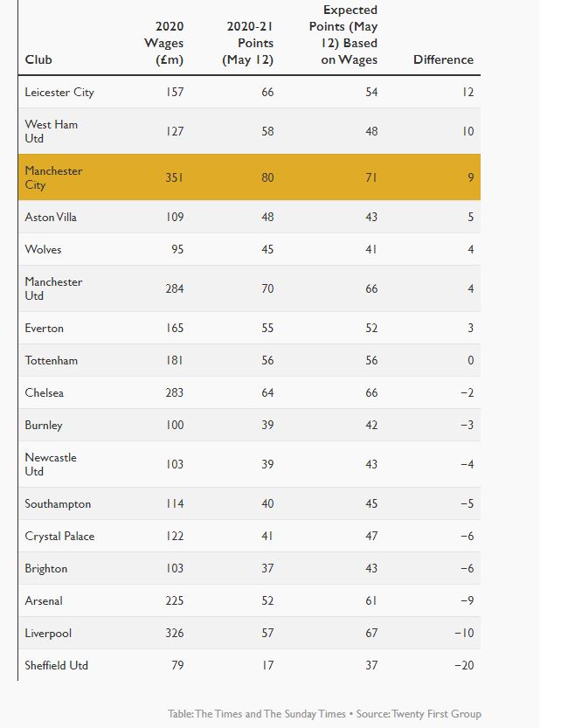Viewport: 575px width, 728px height.
Task: Select the 2020 Wages (£m) column header
Action: pyautogui.click(x=163, y=43)
